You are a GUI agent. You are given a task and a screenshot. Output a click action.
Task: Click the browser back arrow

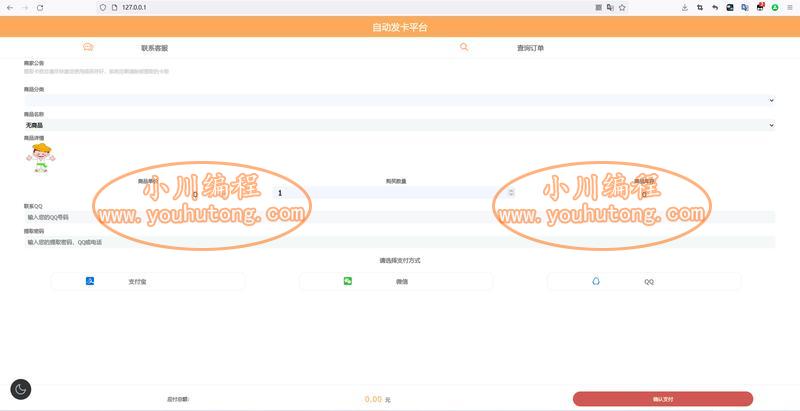point(10,8)
